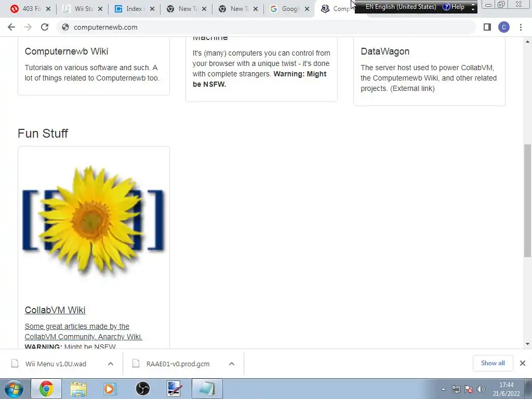Switch to the Wii Sta tab

click(x=79, y=9)
